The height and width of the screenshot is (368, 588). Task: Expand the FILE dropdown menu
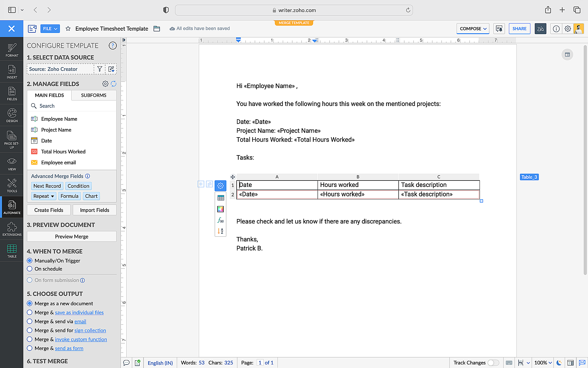[50, 29]
